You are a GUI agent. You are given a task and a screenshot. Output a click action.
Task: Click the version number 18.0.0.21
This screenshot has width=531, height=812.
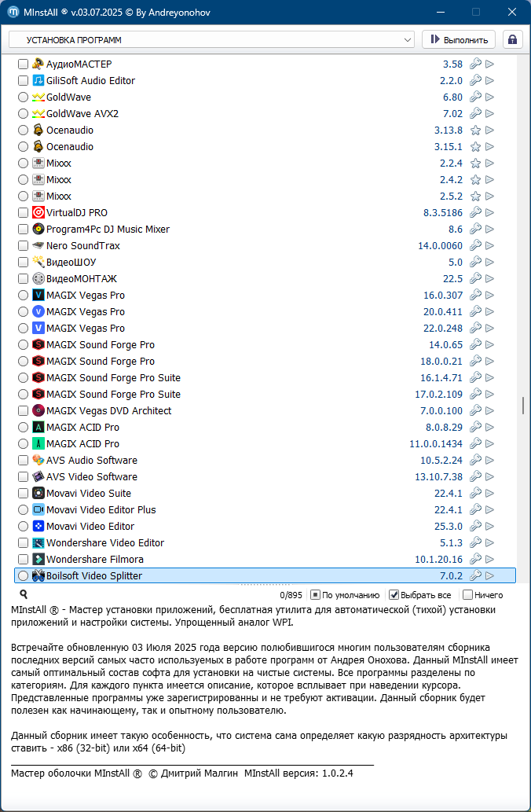[441, 362]
